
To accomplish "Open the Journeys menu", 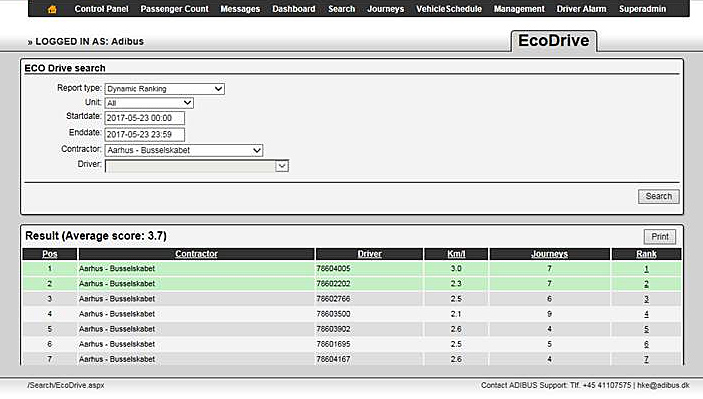I will click(386, 9).
